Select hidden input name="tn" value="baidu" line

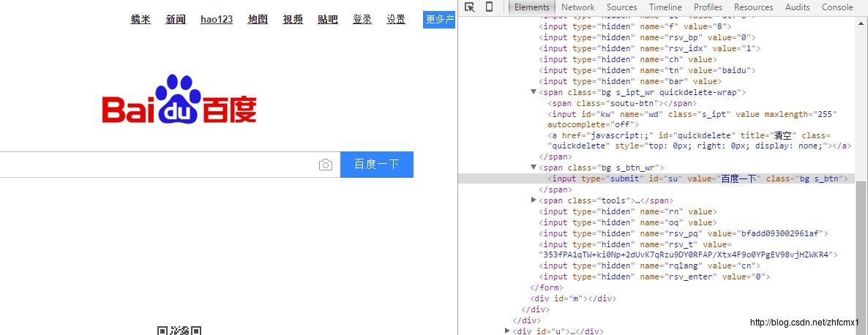click(647, 70)
